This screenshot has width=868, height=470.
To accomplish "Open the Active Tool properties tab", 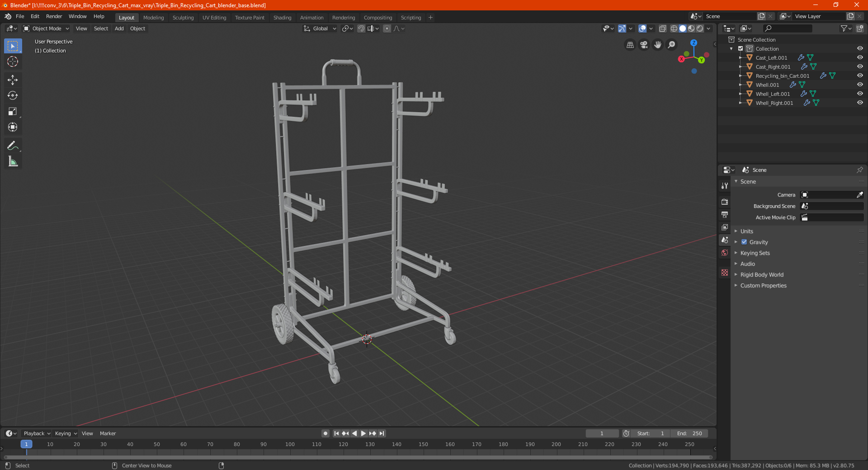I will point(725,185).
